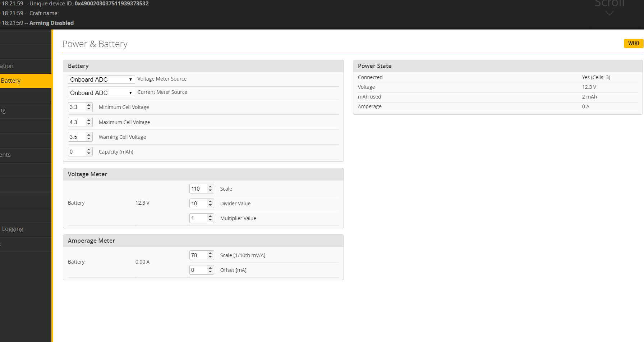Increase Multiplier Value with up arrow
The width and height of the screenshot is (644, 342).
[x=210, y=216]
